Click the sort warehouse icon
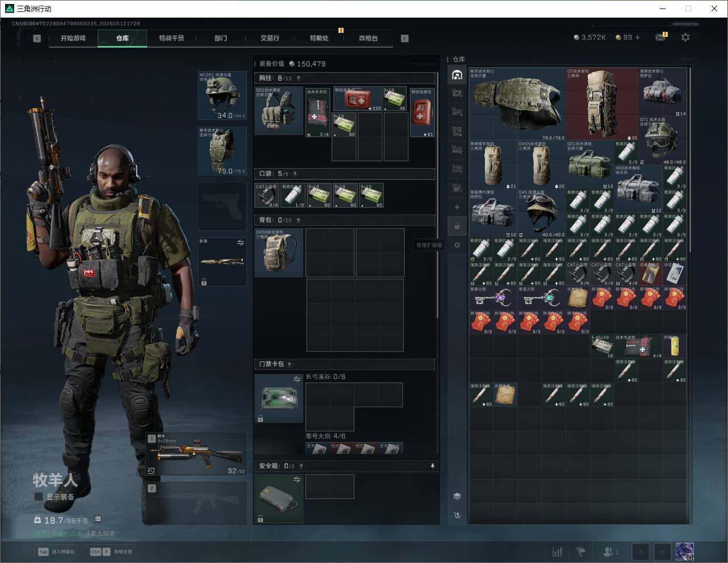Image resolution: width=728 pixels, height=563 pixels. click(x=457, y=515)
